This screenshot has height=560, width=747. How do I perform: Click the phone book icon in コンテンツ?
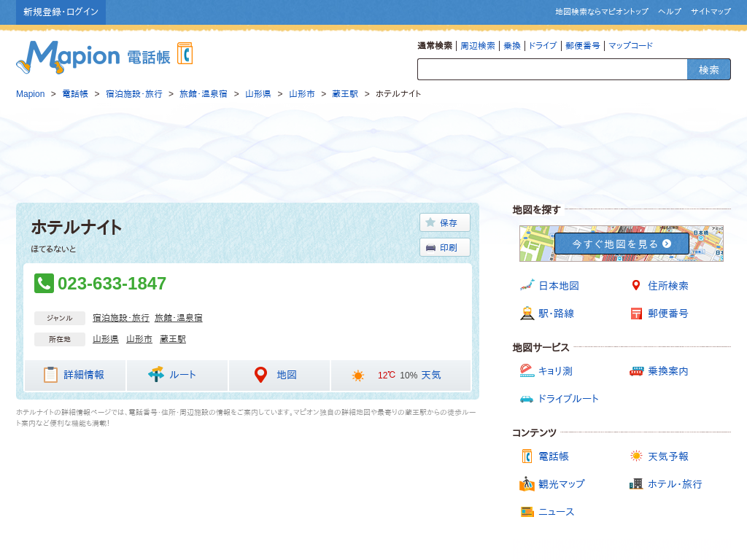(527, 456)
